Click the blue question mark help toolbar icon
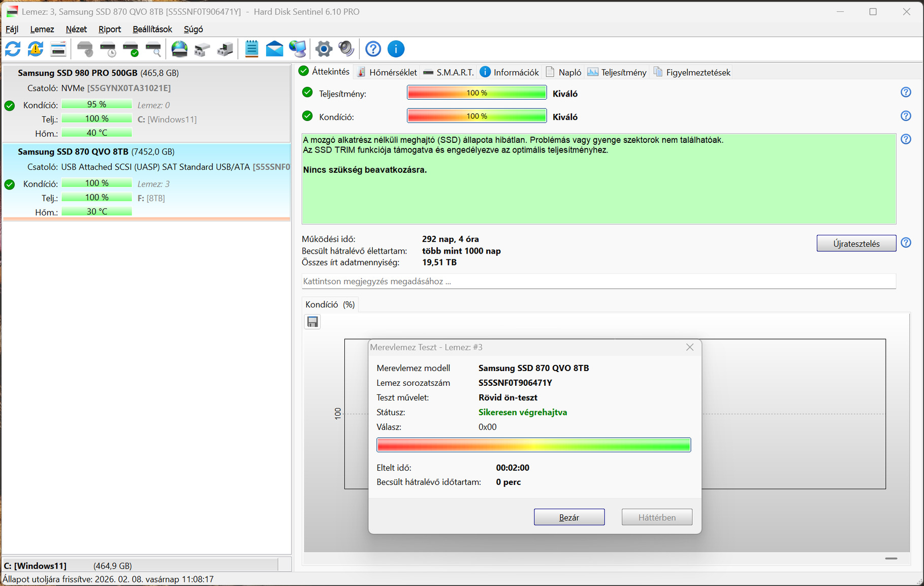This screenshot has height=586, width=924. pos(373,49)
